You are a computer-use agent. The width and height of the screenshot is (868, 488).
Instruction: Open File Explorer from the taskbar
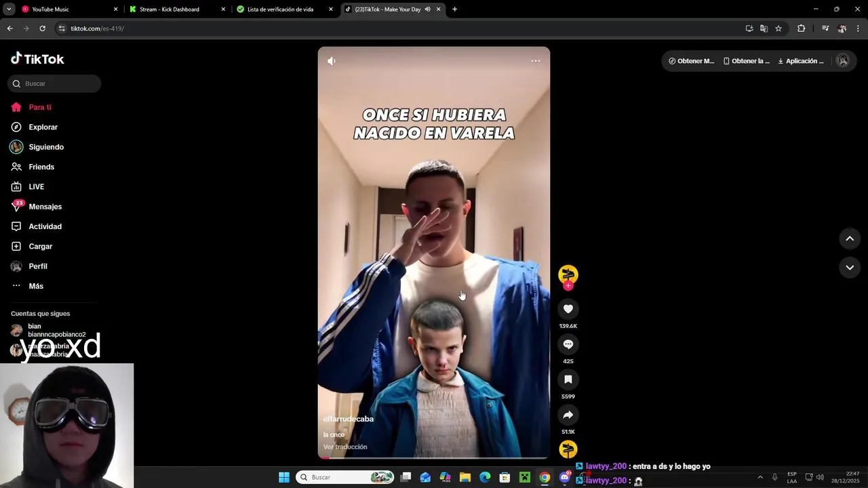(x=465, y=477)
